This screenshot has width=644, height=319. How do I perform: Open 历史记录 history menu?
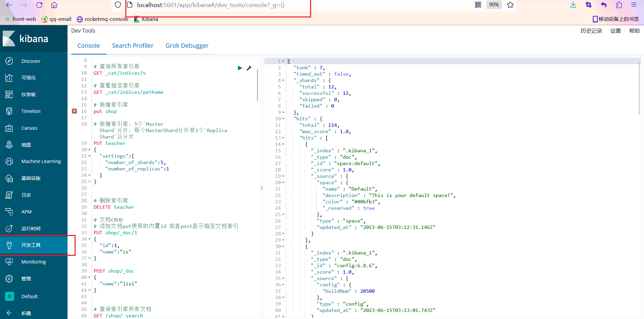tap(591, 31)
